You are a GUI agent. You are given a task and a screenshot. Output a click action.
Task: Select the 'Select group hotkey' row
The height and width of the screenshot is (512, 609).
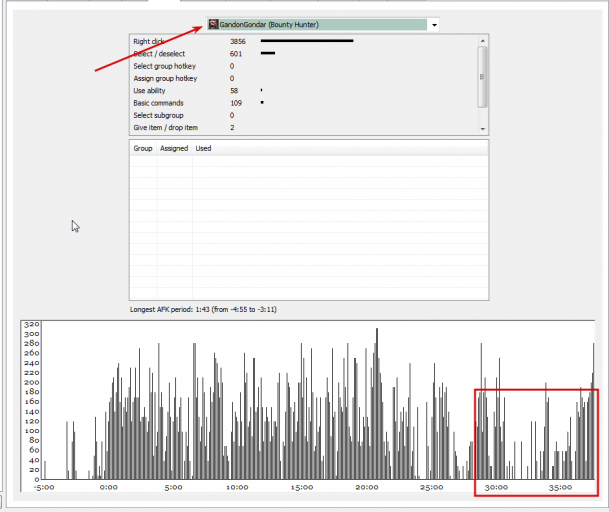303,66
